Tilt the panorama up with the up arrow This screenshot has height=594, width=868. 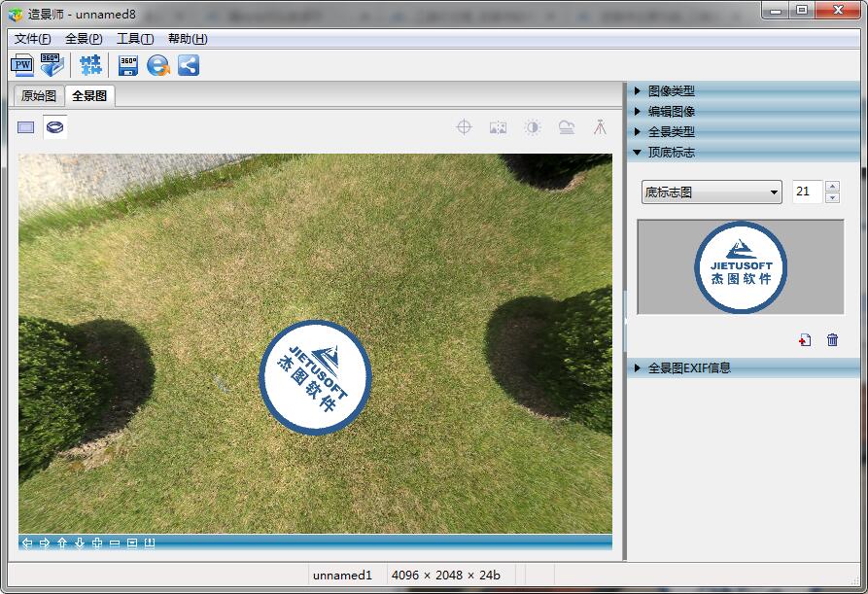(62, 543)
